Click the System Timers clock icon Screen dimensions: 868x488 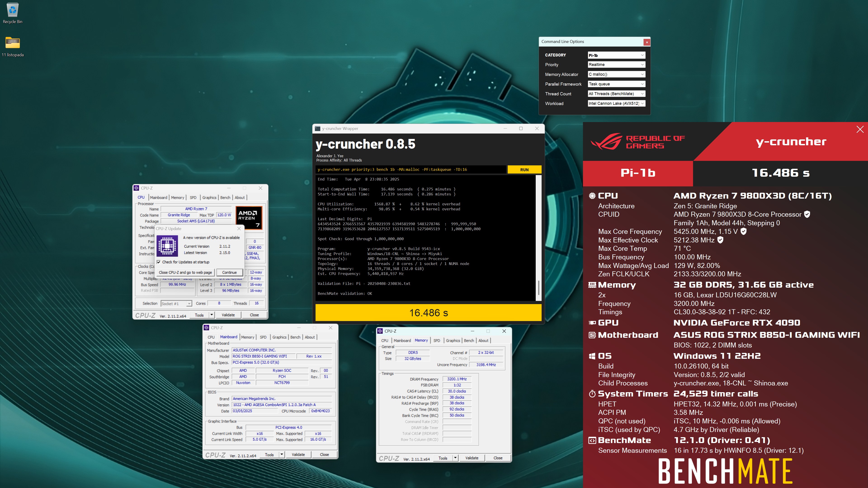(x=592, y=394)
